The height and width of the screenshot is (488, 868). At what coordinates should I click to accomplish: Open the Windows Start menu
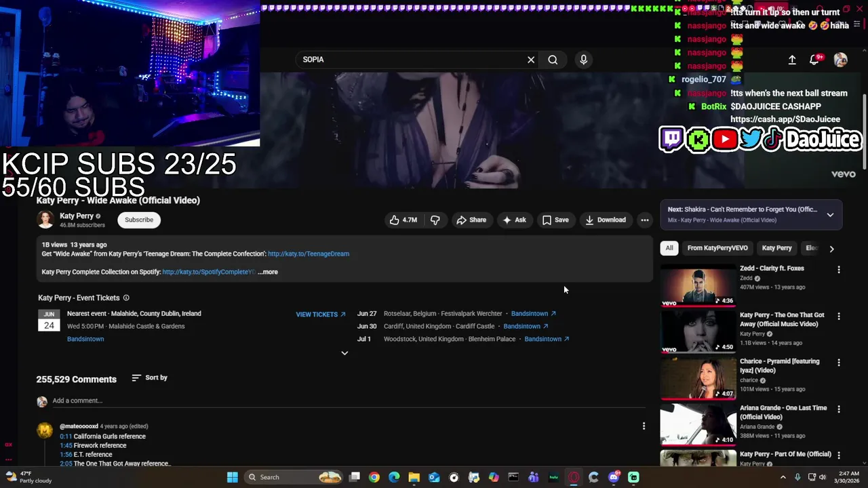click(233, 477)
